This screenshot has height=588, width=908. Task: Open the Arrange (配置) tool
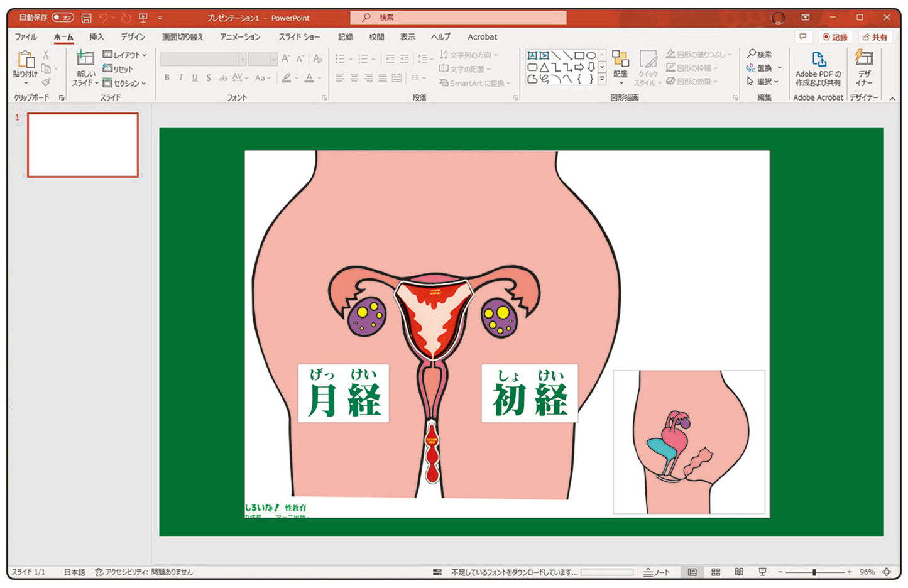[x=620, y=63]
